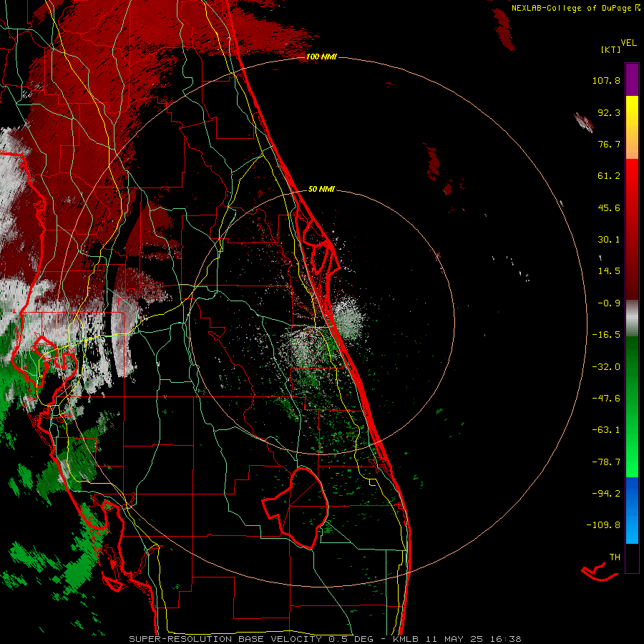Click the blue segment of the velocity scale
This screenshot has height=644, width=644.
click(632, 510)
